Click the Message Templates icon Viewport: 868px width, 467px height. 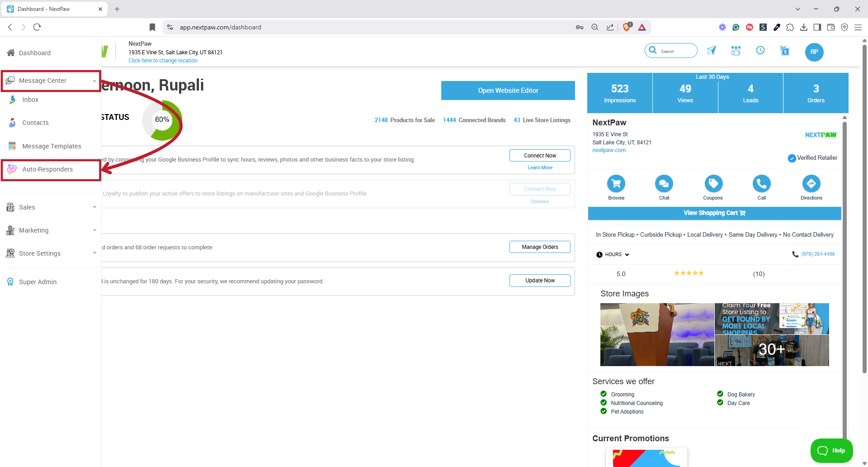pos(12,146)
